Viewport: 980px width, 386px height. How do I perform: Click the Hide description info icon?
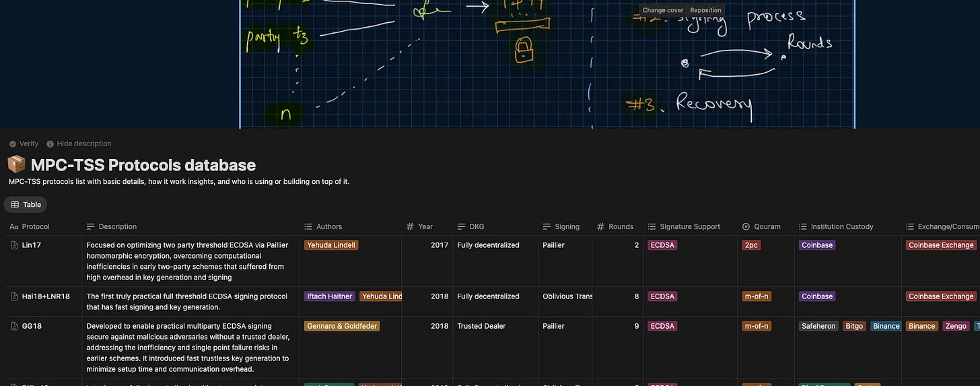coord(50,144)
